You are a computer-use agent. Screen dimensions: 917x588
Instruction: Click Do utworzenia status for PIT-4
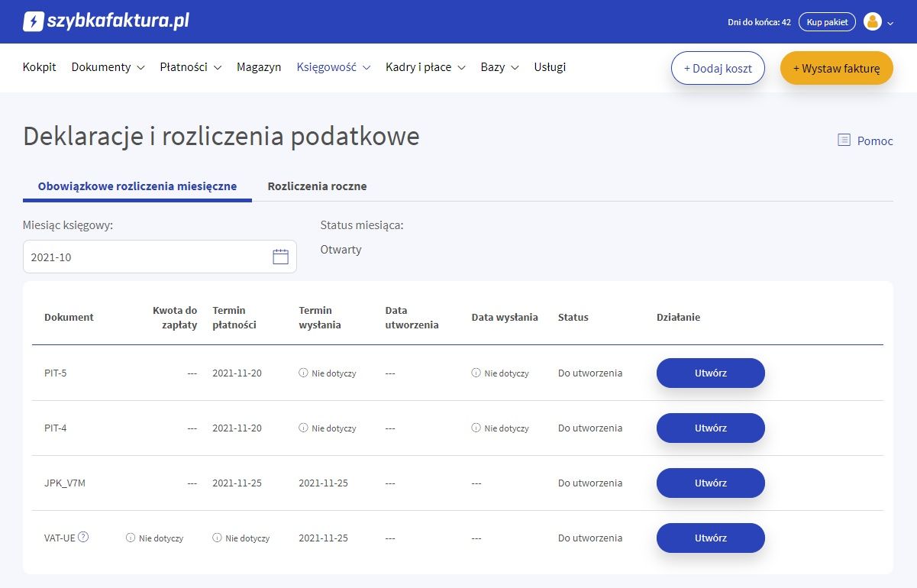click(x=590, y=428)
